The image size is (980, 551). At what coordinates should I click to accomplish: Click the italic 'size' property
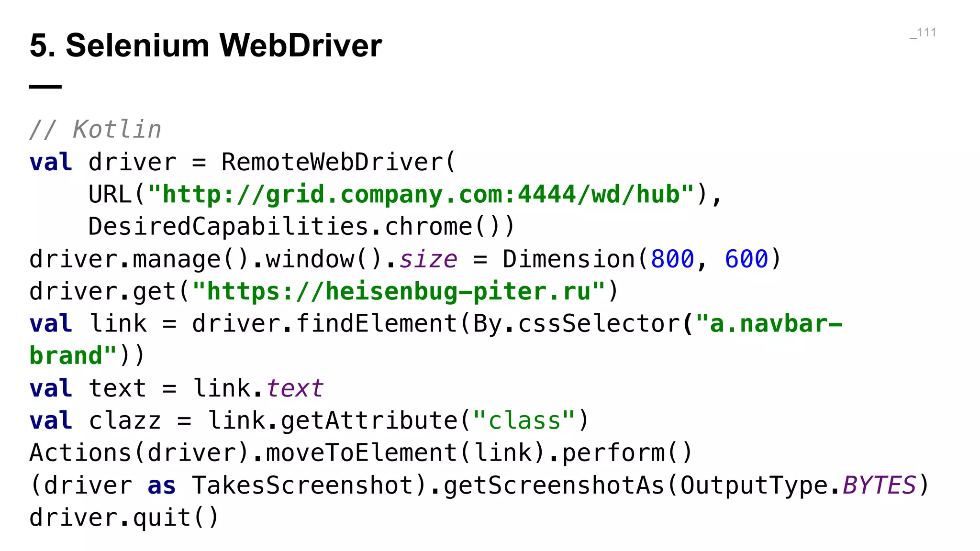coord(428,259)
